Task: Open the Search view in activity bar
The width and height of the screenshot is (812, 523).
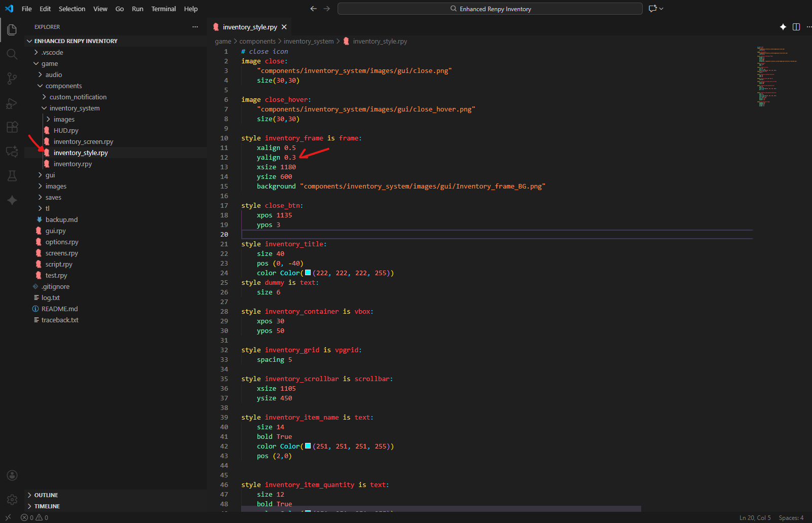Action: (12, 54)
